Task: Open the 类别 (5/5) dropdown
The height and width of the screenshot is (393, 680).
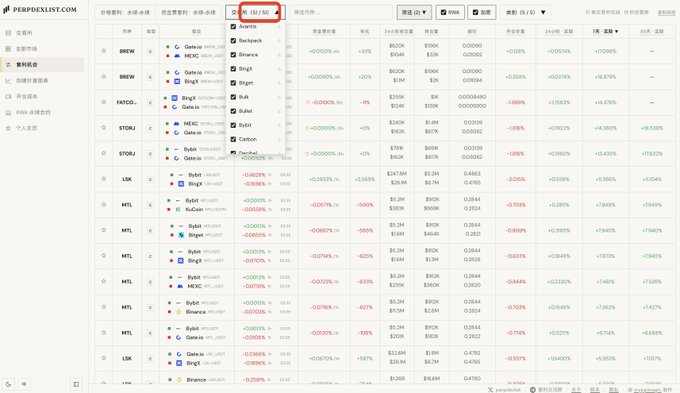Action: (526, 12)
